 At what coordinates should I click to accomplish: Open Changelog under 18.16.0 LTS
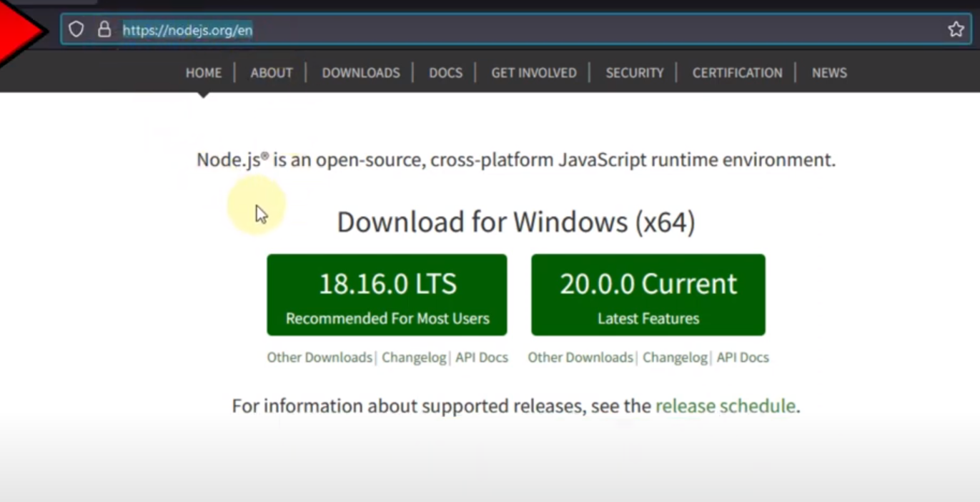tap(414, 358)
